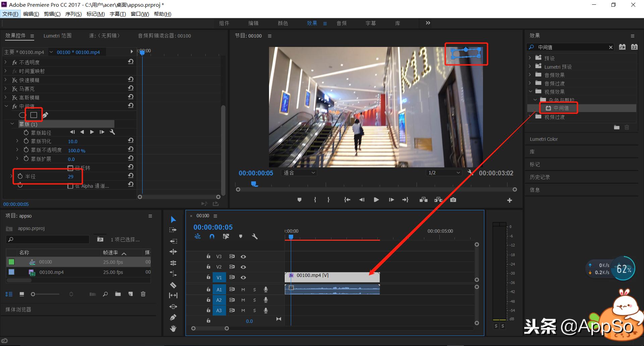The width and height of the screenshot is (644, 346).
Task: Click the Export Frame camera icon
Action: pyautogui.click(x=453, y=200)
